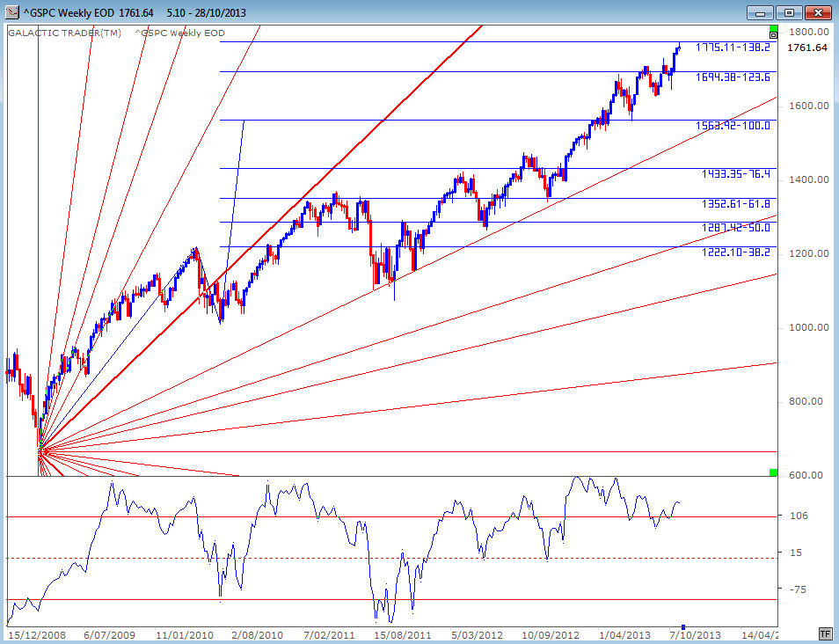Click the 2/08/2010 date on the time axis
Viewport: 839px width, 644px height.
tap(257, 635)
